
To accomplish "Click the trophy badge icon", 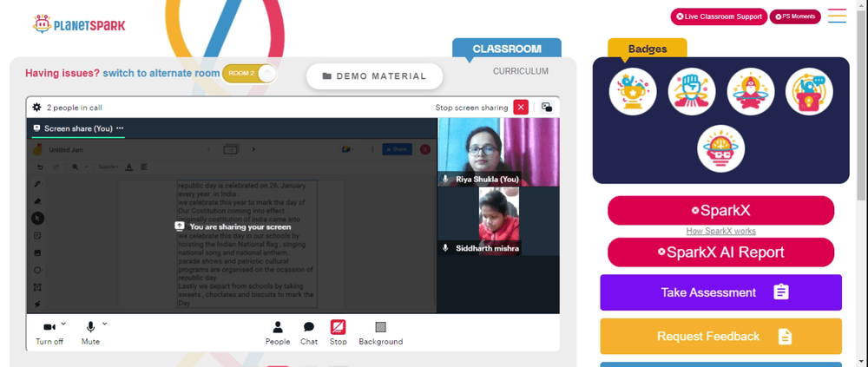I will coord(633,92).
